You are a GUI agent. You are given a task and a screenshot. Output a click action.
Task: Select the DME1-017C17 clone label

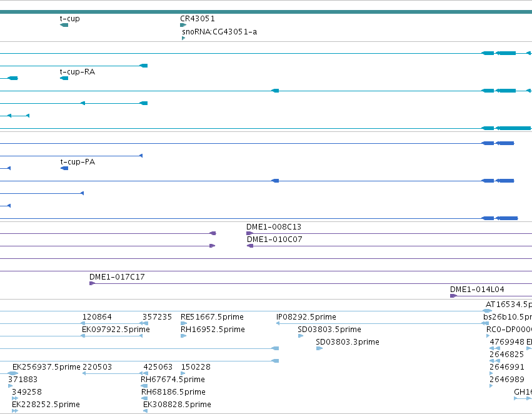(117, 277)
